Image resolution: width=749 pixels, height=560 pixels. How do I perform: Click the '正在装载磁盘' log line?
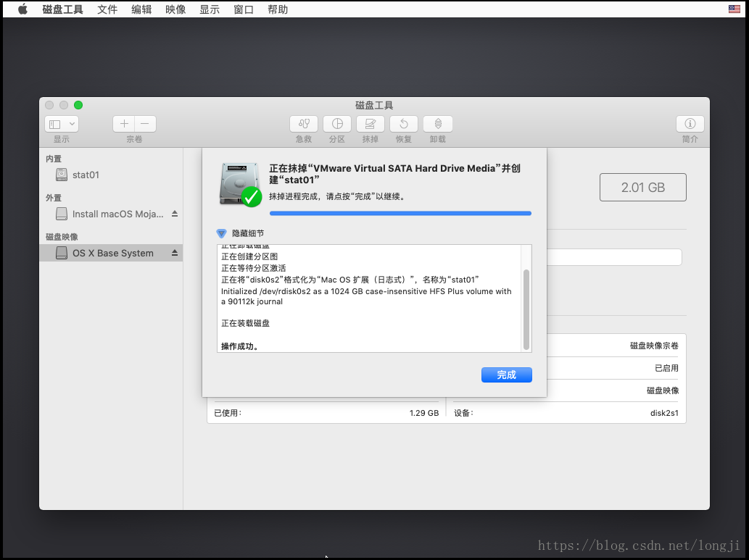click(x=246, y=323)
